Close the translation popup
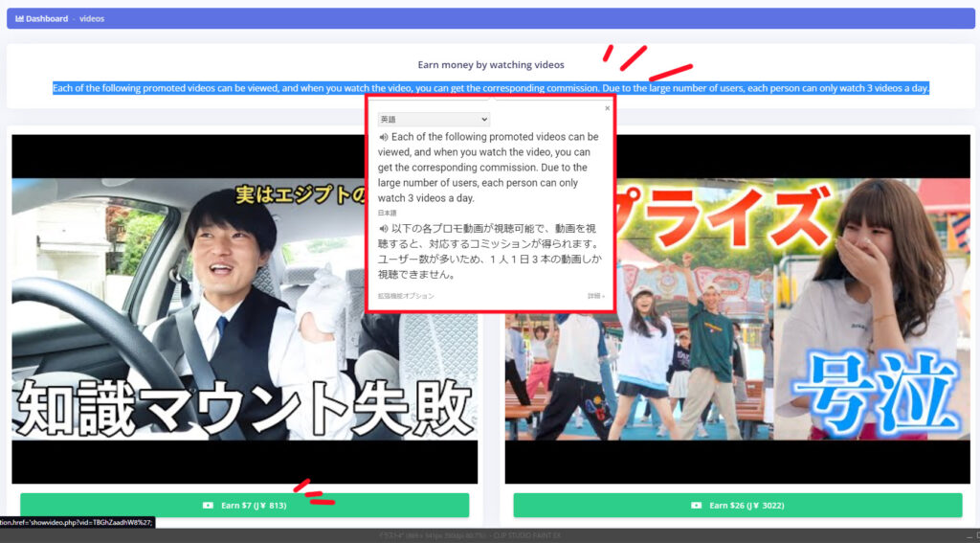 tap(607, 108)
